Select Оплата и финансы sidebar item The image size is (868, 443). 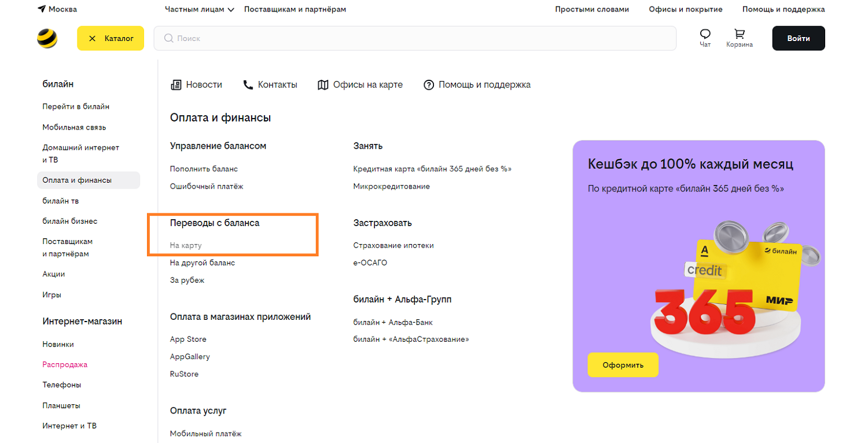click(89, 180)
